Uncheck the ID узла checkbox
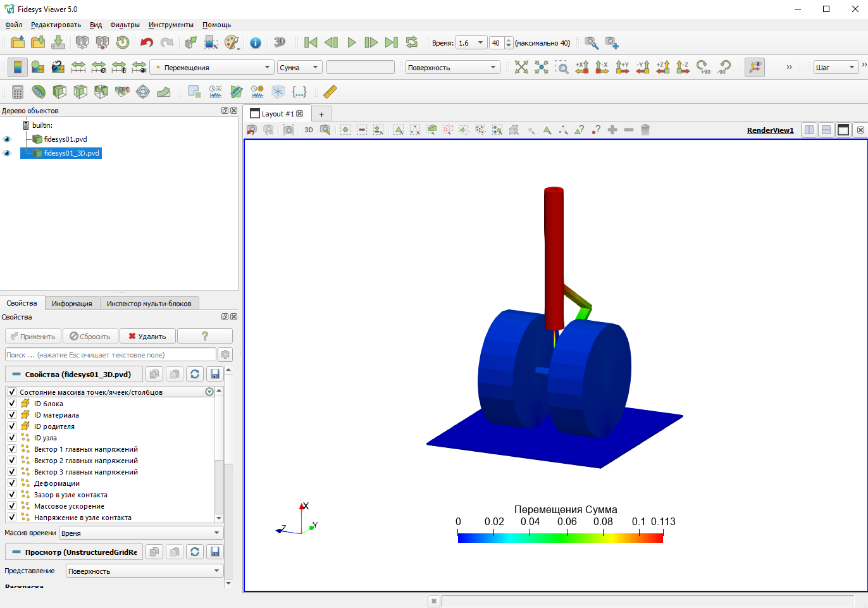The height and width of the screenshot is (608, 868). [11, 437]
